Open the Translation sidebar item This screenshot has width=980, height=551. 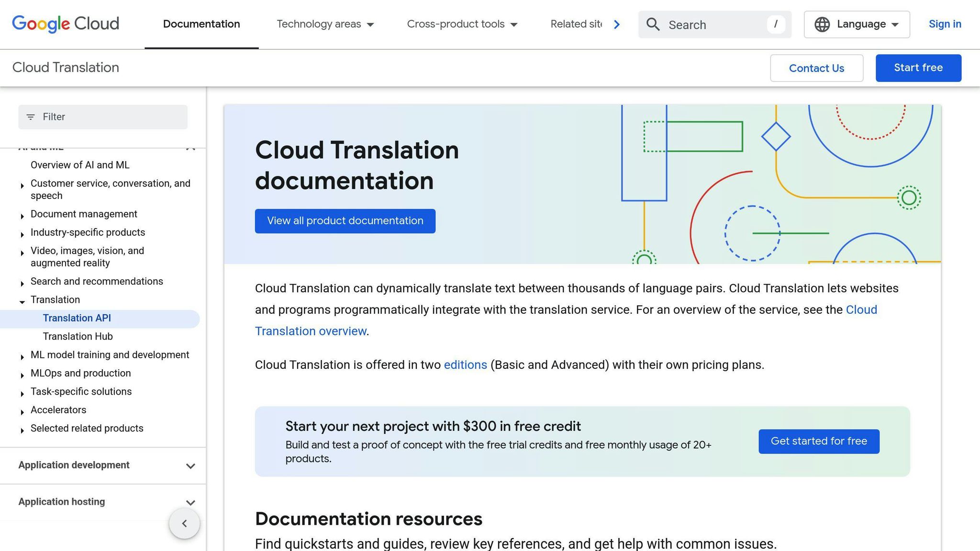(55, 300)
